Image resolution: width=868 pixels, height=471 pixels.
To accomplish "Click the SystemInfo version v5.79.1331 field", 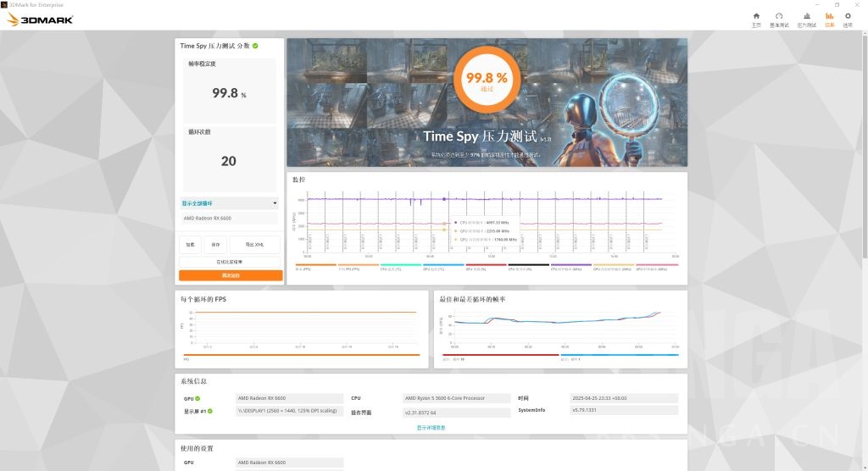I will tap(624, 410).
